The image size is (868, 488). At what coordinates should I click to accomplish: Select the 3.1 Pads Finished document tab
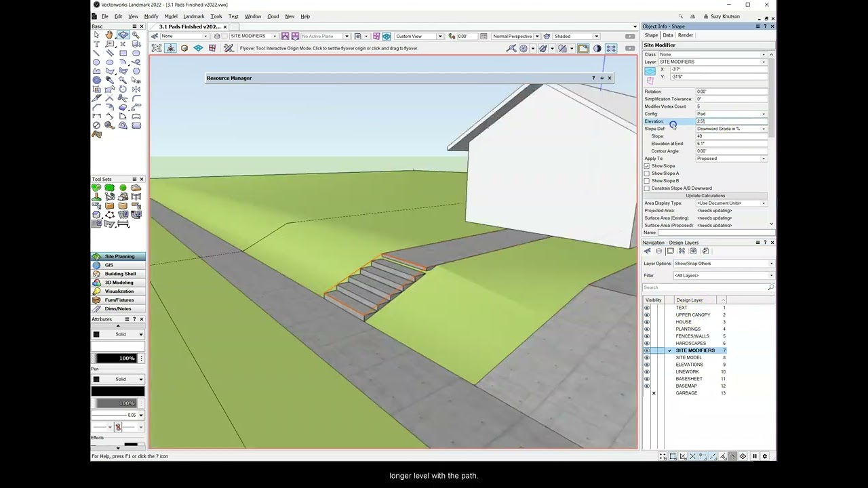pyautogui.click(x=189, y=26)
